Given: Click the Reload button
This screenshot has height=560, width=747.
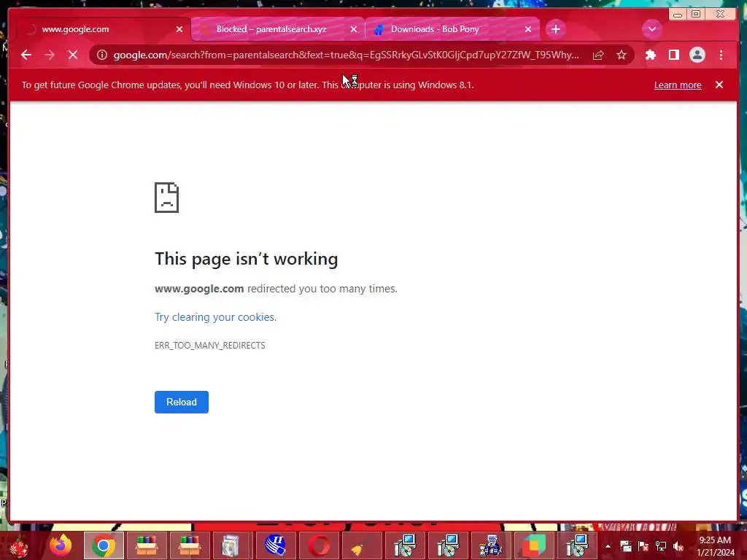Looking at the screenshot, I should coord(182,402).
